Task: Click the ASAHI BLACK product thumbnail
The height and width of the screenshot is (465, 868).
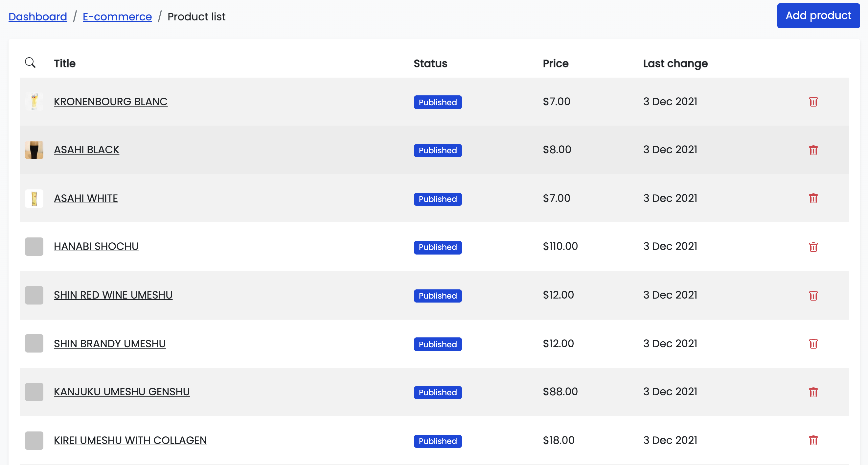Action: [x=34, y=150]
